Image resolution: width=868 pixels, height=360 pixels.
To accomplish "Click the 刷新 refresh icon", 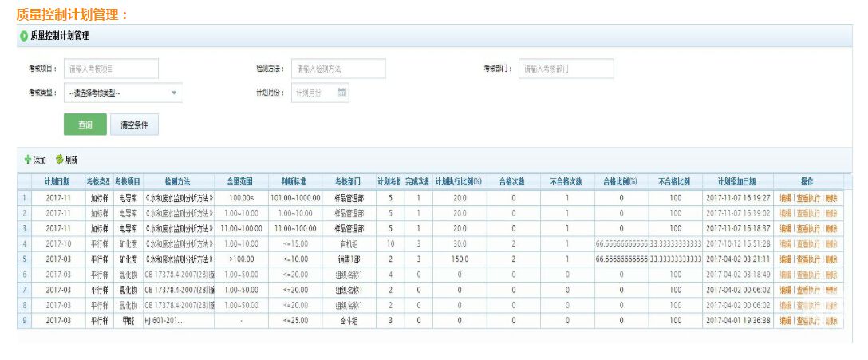I will (59, 160).
